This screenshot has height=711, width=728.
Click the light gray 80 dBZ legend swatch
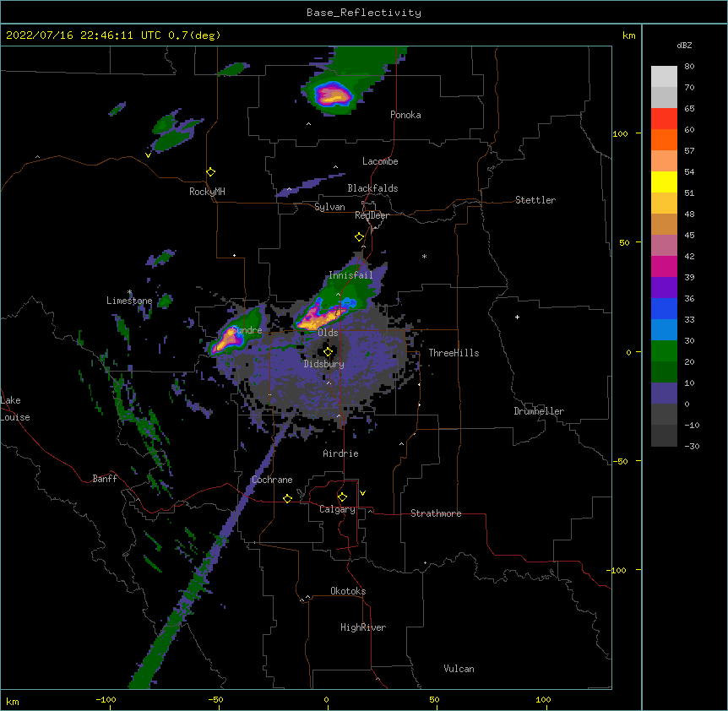click(664, 77)
